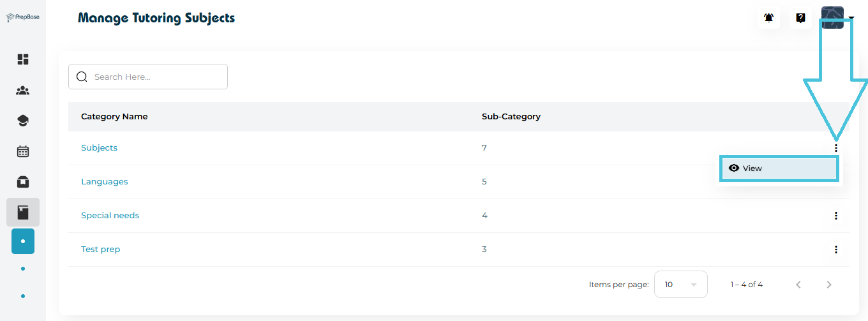Click the help question mark icon
Image resolution: width=868 pixels, height=321 pixels.
click(x=800, y=18)
